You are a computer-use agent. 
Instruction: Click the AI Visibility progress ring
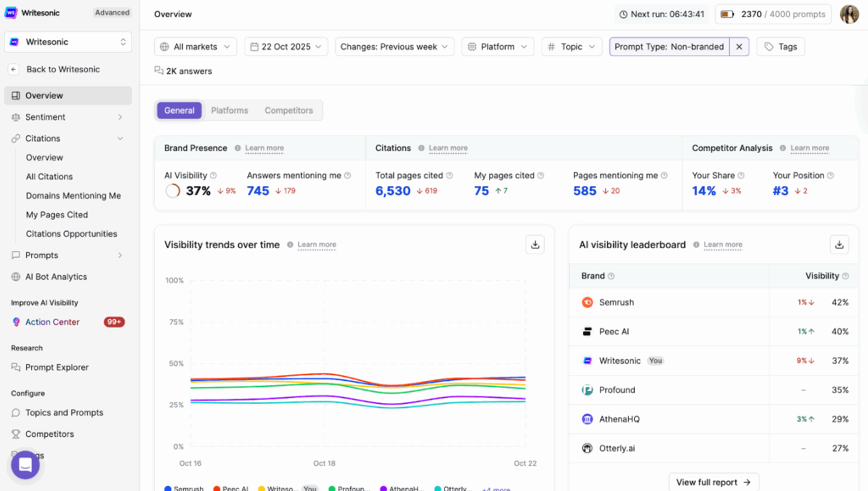[172, 191]
